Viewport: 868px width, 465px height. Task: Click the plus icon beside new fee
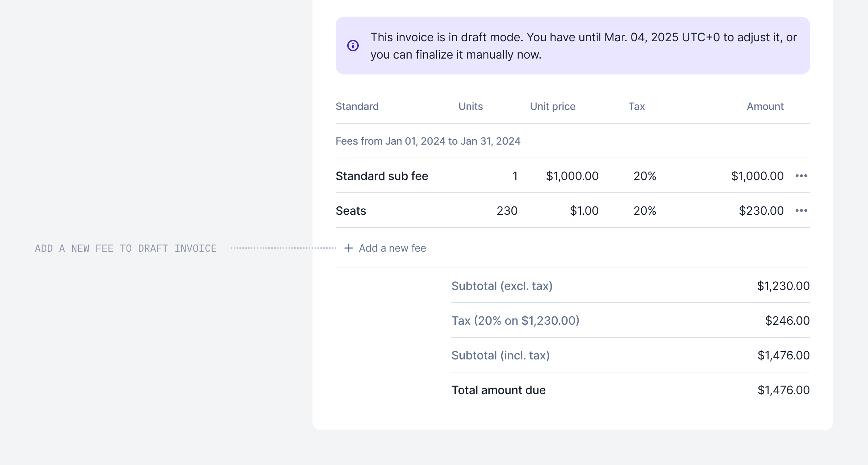[x=348, y=248]
